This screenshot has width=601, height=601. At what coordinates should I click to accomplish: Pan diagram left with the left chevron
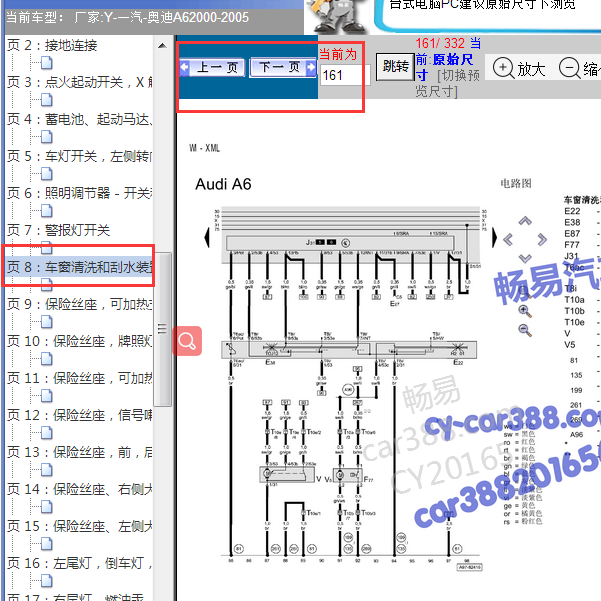click(x=507, y=240)
